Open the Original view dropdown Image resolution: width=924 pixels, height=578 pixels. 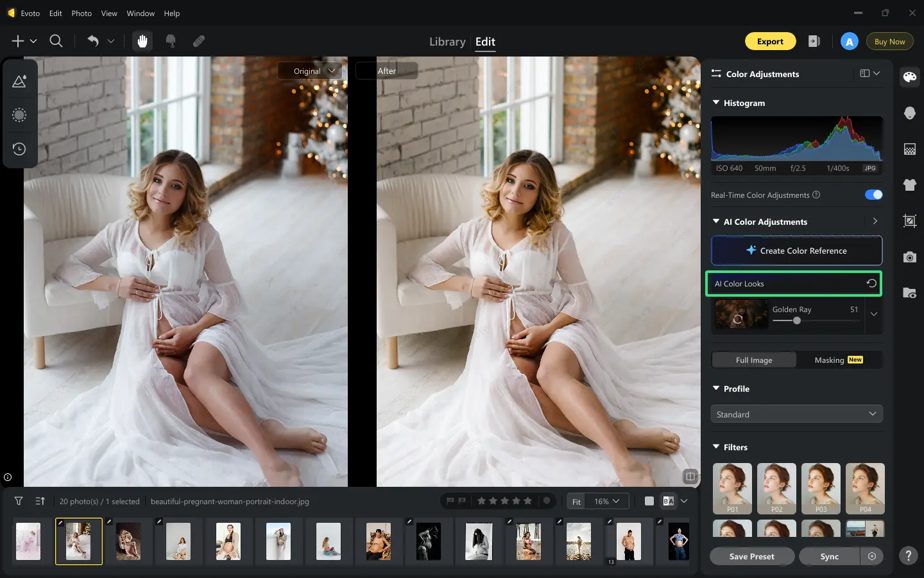(313, 71)
